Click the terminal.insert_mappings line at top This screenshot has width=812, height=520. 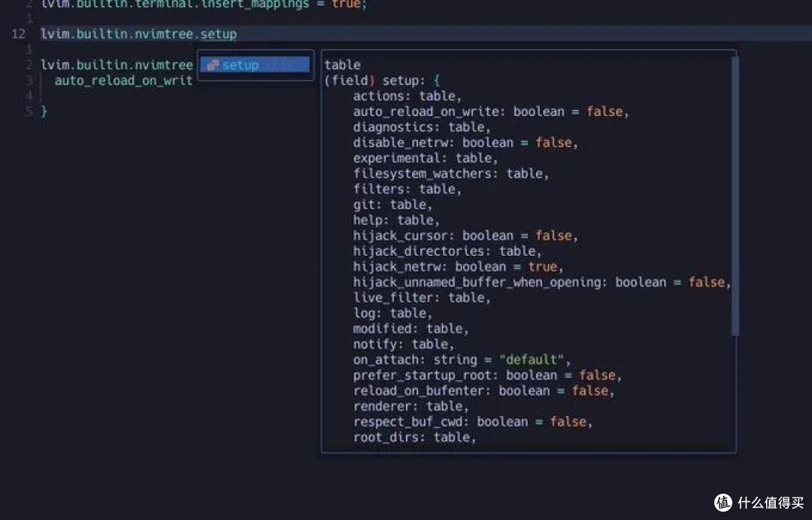pos(204,5)
